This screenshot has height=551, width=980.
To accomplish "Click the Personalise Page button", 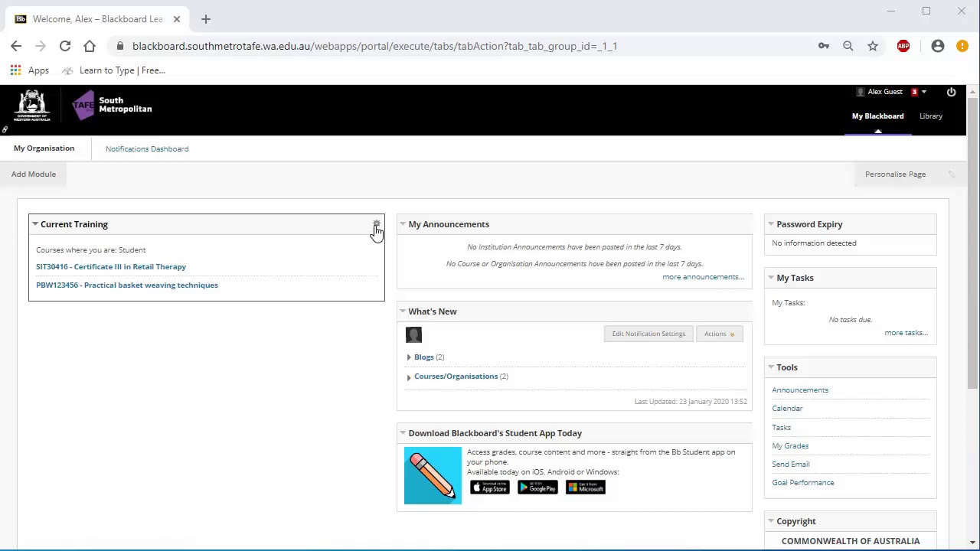I will (895, 174).
